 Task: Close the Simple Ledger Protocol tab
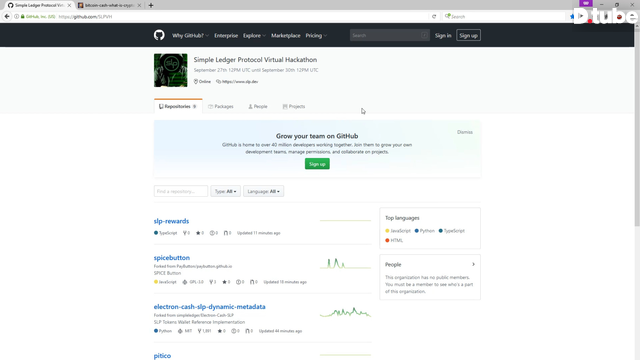pos(69,5)
